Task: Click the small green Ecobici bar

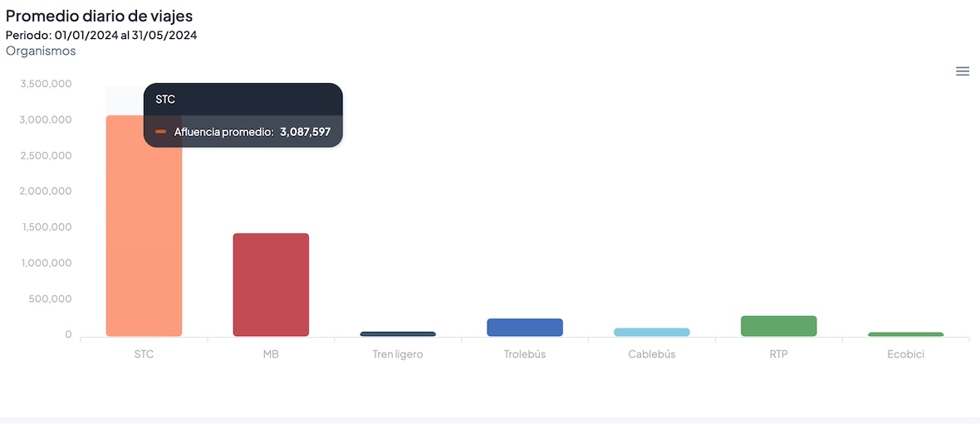Action: (x=906, y=334)
